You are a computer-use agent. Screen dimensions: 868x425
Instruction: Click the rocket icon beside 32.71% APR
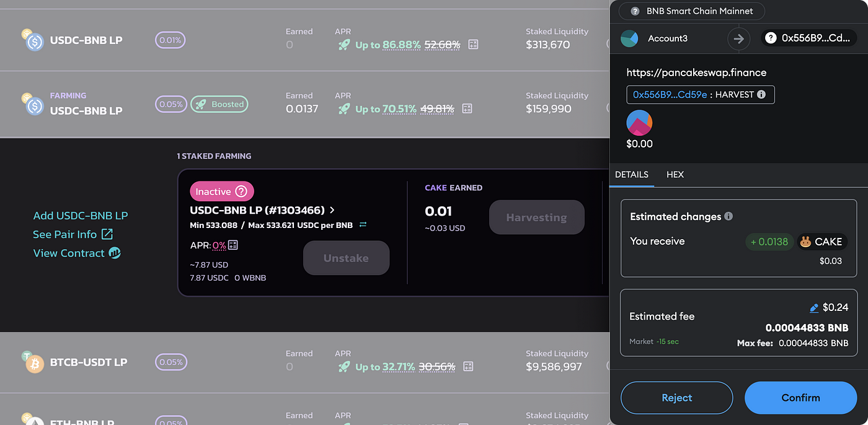344,367
